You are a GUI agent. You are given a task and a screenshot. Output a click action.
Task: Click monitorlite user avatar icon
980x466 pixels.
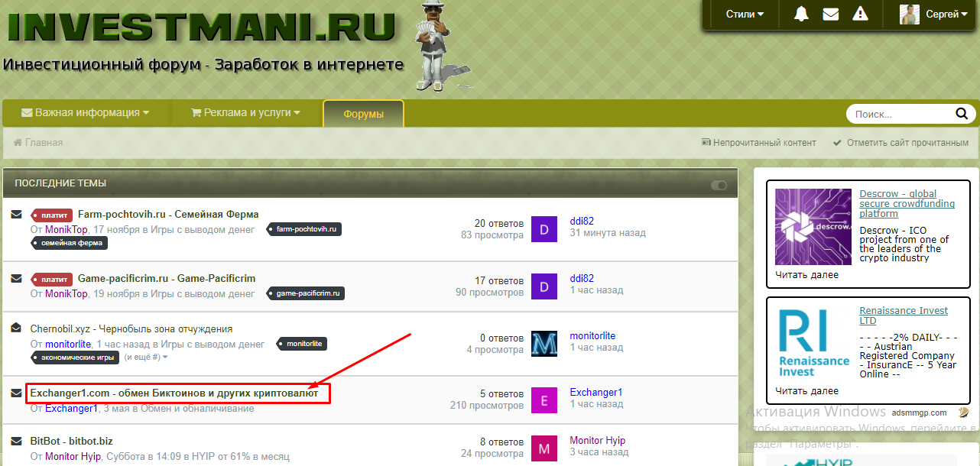544,343
